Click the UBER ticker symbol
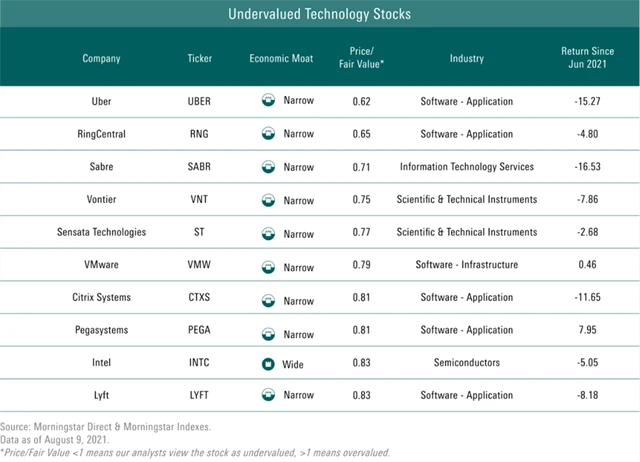The image size is (640, 462). (x=200, y=101)
